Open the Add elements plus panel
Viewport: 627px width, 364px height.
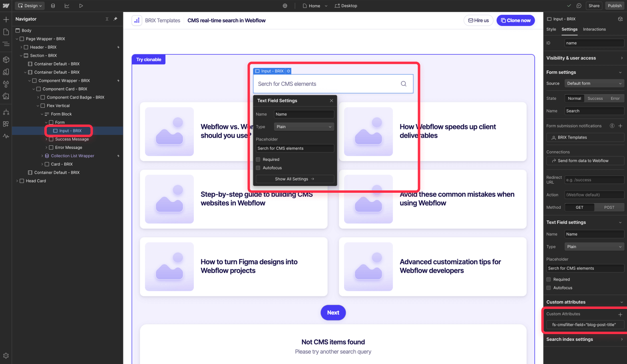6,20
